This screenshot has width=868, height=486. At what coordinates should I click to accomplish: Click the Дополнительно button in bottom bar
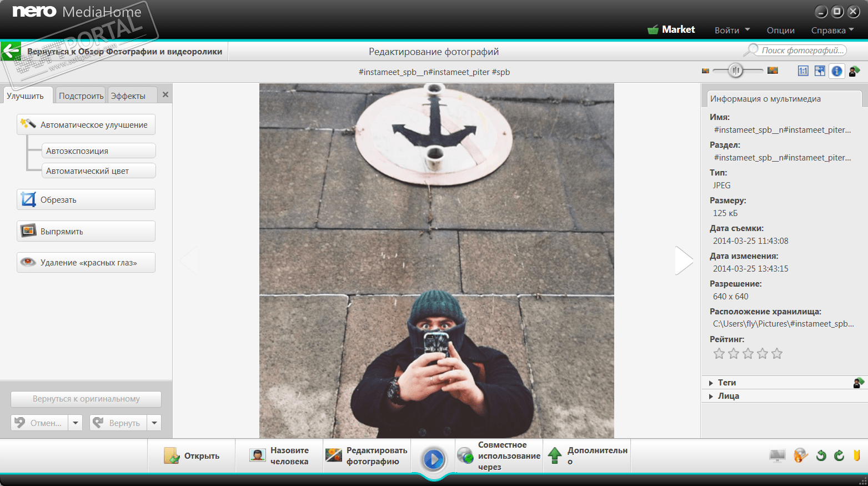[588, 456]
